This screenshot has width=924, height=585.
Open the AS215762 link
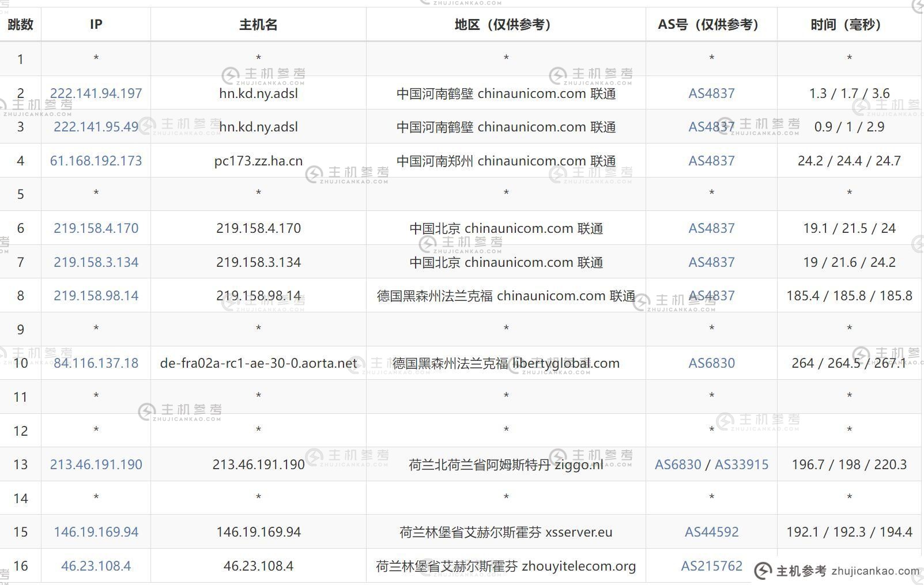711,566
